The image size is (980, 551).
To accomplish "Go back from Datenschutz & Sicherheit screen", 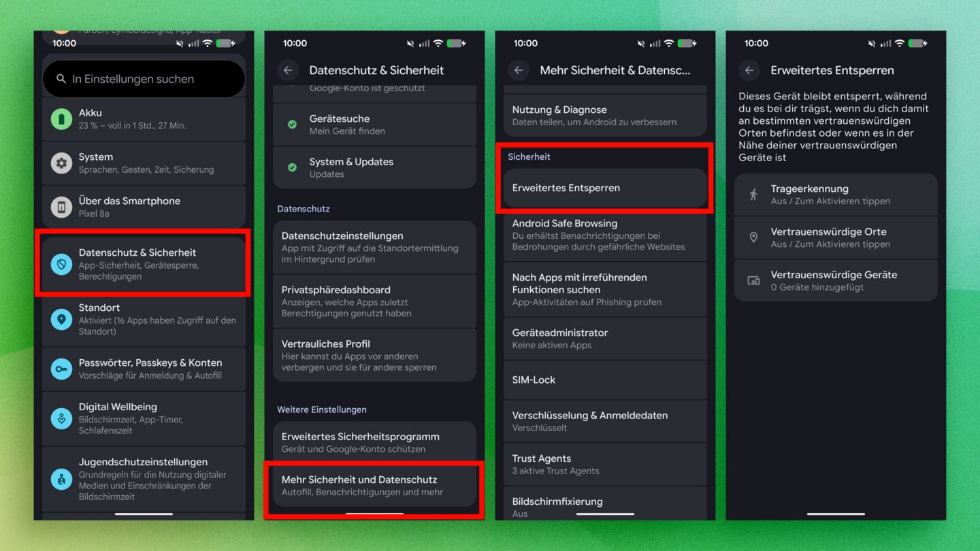I will click(x=288, y=70).
